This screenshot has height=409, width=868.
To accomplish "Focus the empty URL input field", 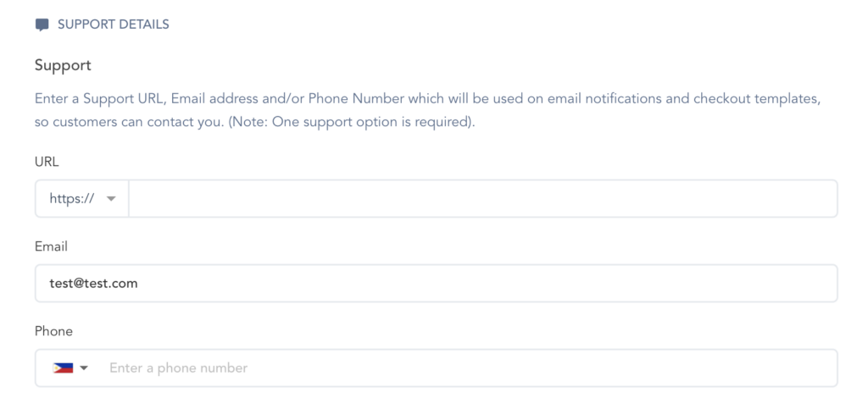I will 482,198.
